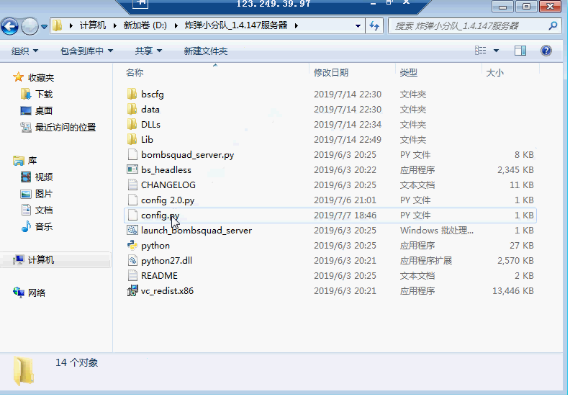Click the CHANGELOG file name

pos(168,185)
